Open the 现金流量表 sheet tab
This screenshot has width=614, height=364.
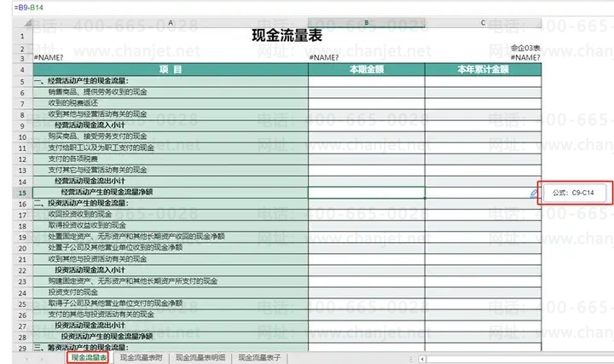(89, 358)
